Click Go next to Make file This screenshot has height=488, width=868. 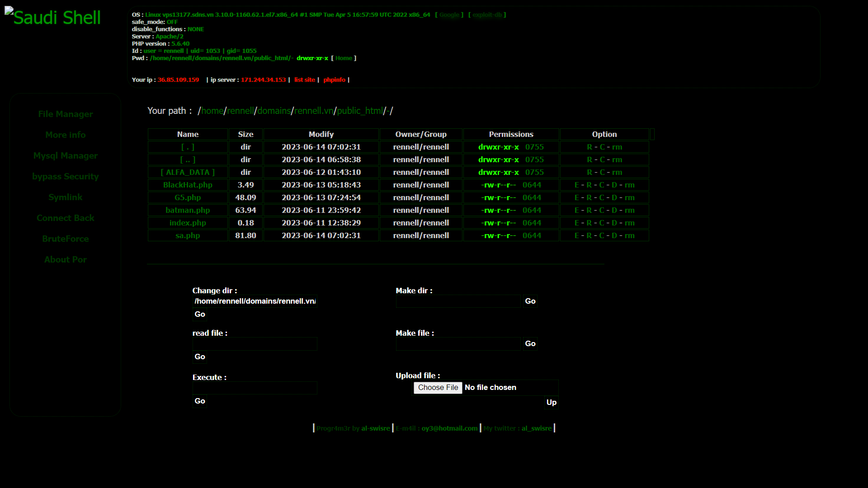point(530,344)
